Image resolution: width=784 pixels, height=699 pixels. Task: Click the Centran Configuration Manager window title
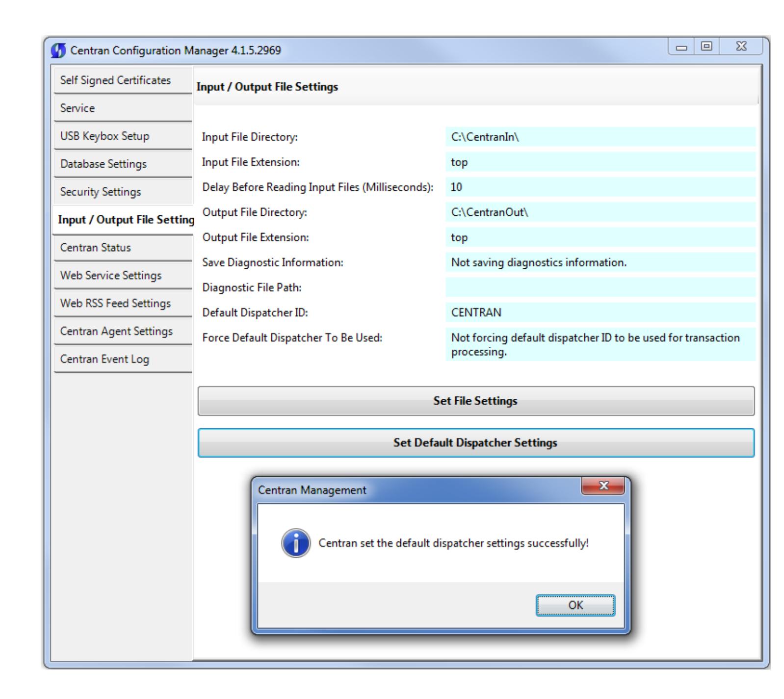176,51
